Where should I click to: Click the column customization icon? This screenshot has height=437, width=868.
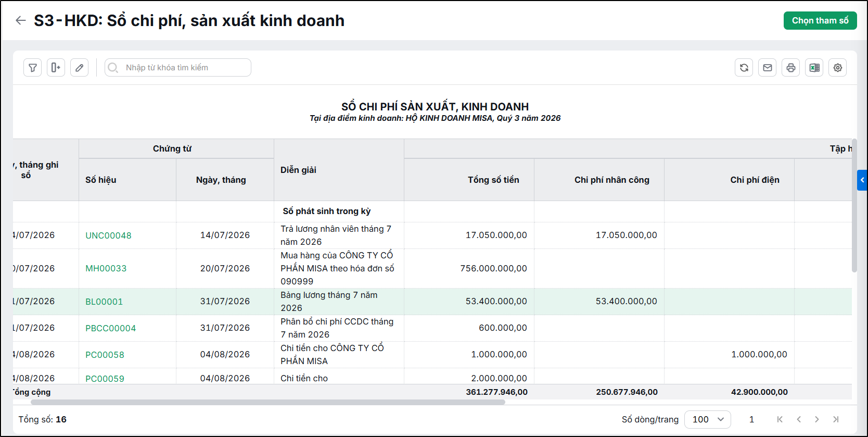tap(56, 68)
